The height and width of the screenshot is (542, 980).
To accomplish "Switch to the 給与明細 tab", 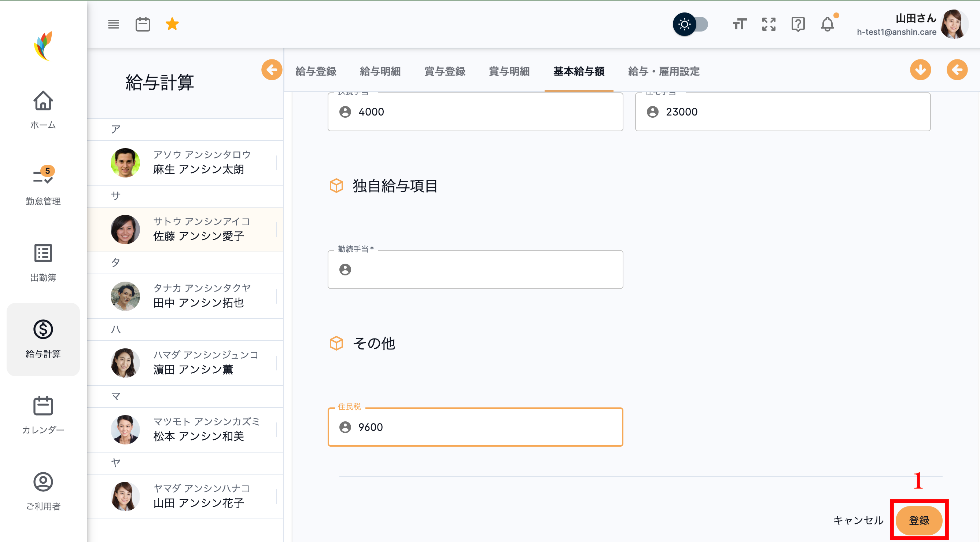I will 380,72.
